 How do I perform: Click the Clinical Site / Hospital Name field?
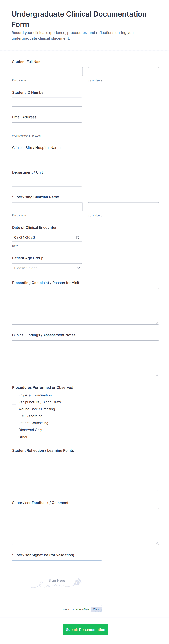[x=47, y=157]
